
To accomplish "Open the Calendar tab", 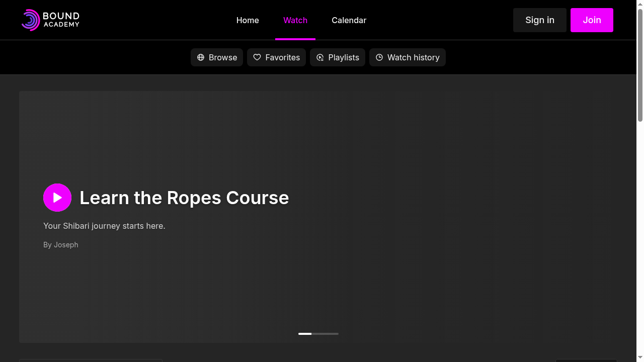I will [349, 20].
